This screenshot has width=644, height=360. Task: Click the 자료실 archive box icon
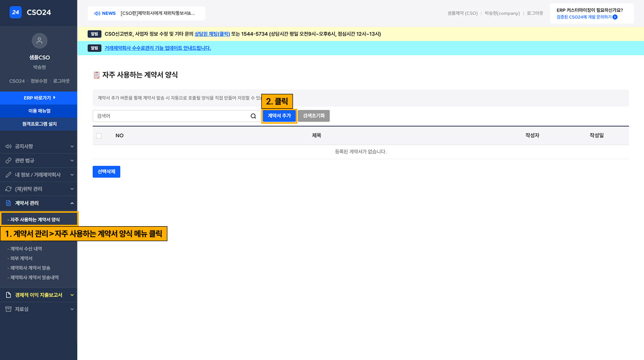click(x=8, y=309)
